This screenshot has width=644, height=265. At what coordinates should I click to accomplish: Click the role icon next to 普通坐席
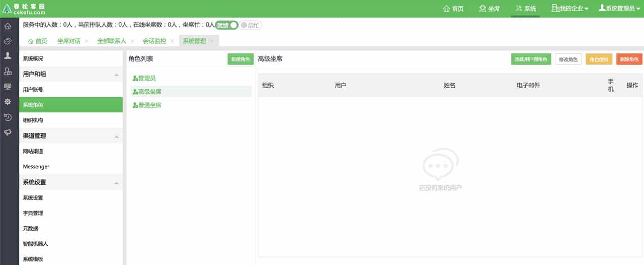(x=135, y=105)
